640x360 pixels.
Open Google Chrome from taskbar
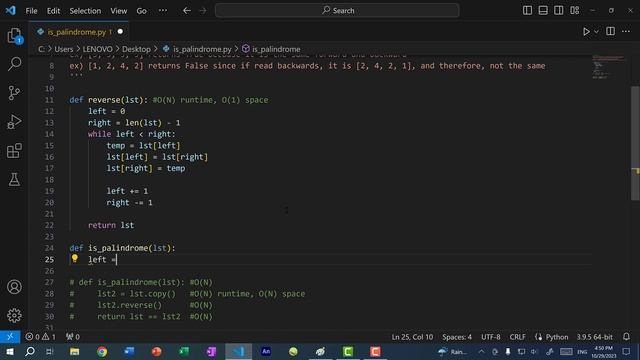[x=102, y=351]
